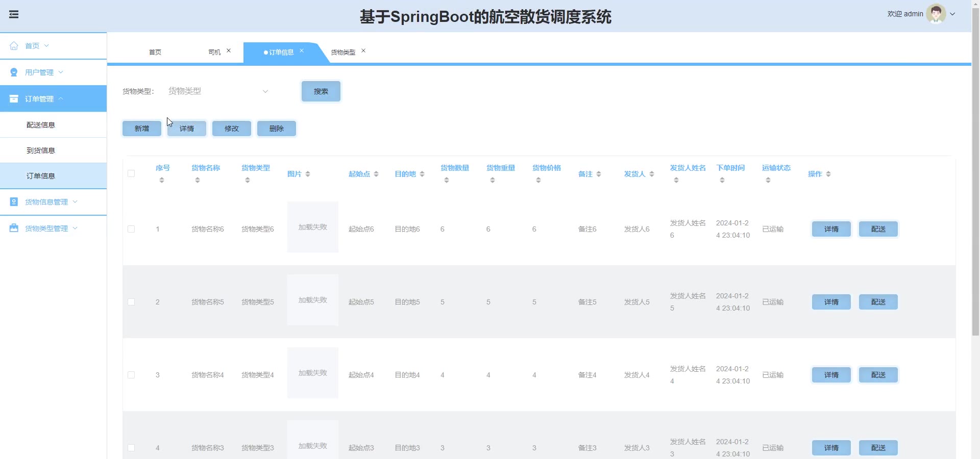The width and height of the screenshot is (980, 459).
Task: Sort by 货物数量 column sort icon
Action: tap(447, 180)
